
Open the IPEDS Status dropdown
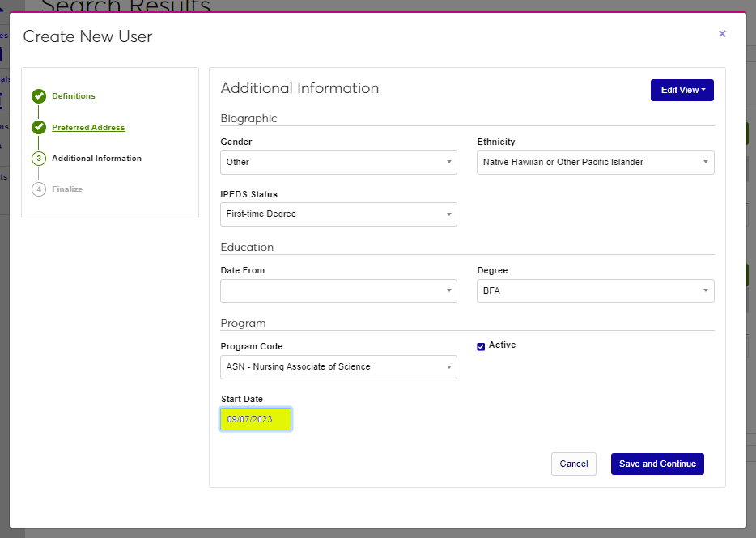tap(338, 214)
